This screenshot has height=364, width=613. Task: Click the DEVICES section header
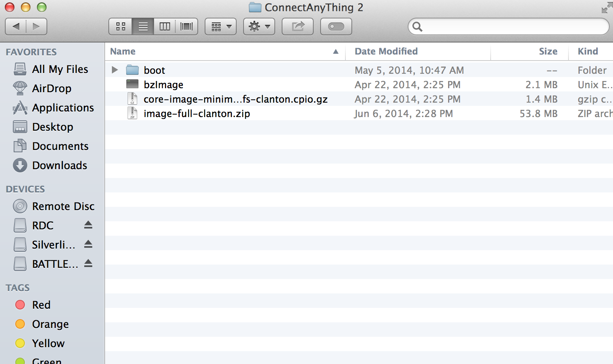(x=25, y=189)
